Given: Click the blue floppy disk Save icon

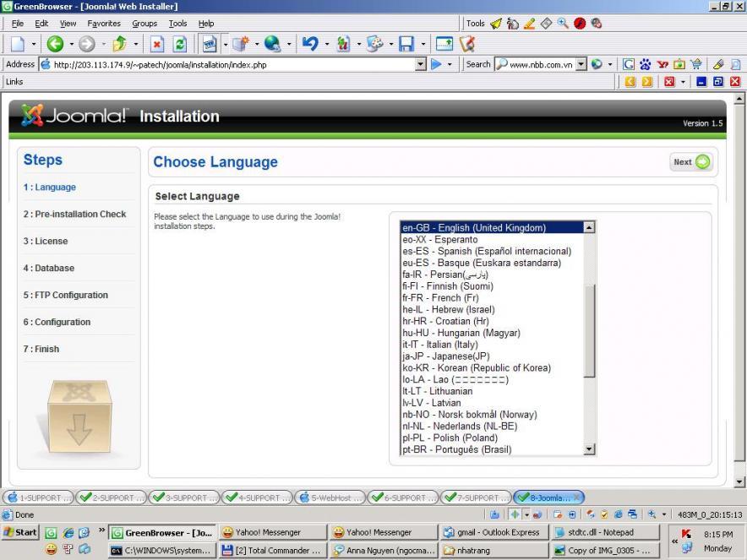Looking at the screenshot, I should pyautogui.click(x=406, y=44).
